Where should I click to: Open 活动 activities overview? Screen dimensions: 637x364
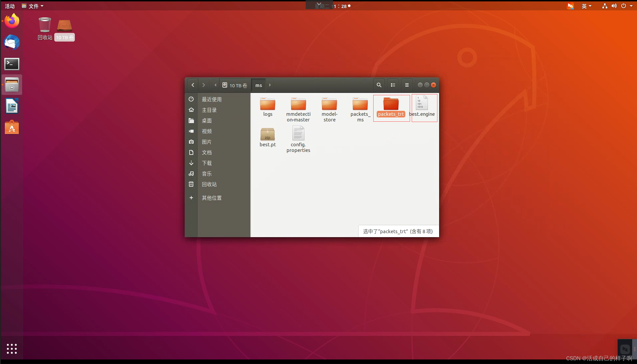point(10,6)
